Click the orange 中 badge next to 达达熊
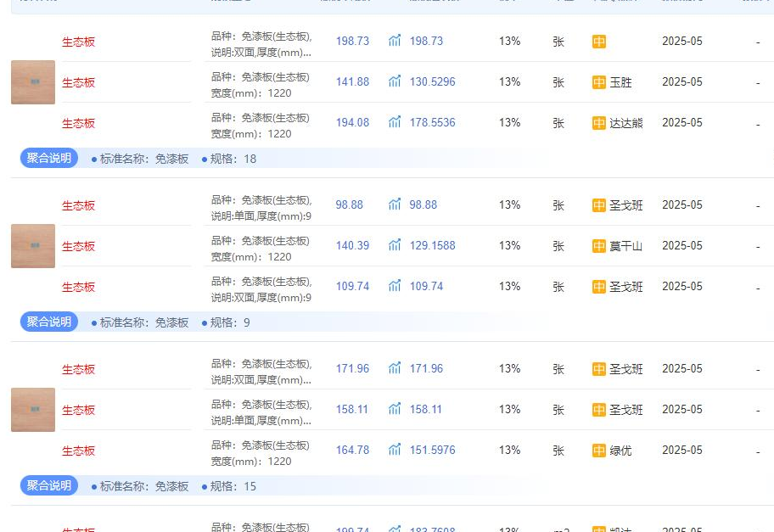Viewport: 774px width, 532px height. click(x=599, y=123)
